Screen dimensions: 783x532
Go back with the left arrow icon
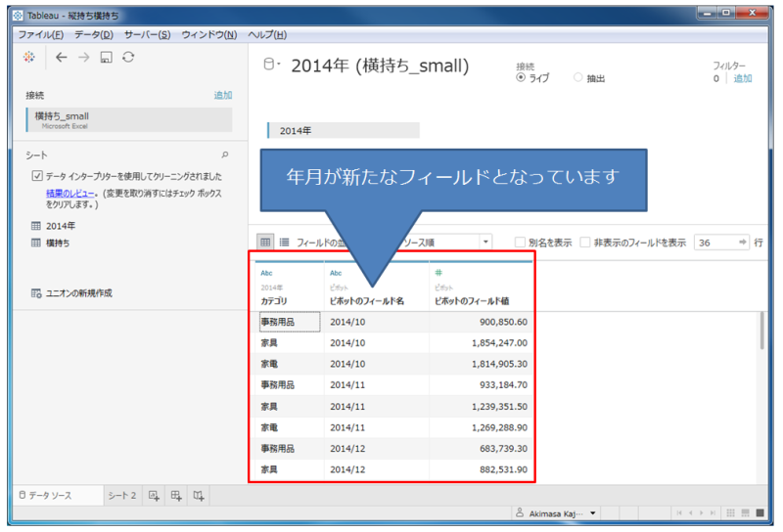61,58
